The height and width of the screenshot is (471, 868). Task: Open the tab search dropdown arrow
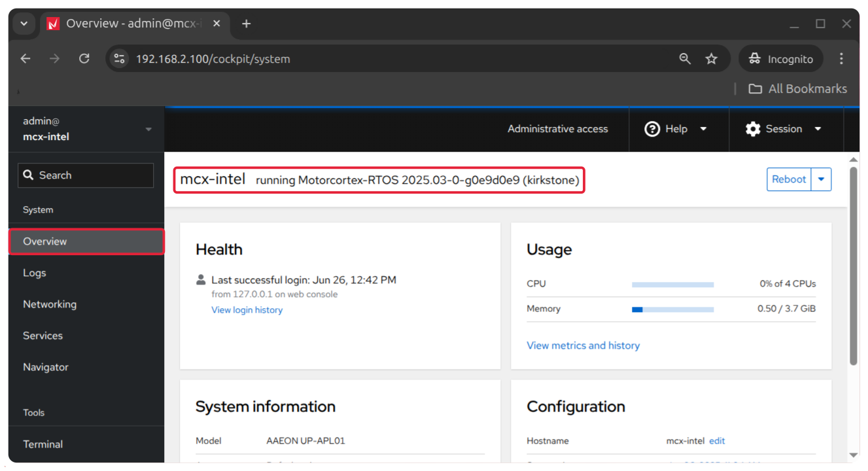[24, 24]
